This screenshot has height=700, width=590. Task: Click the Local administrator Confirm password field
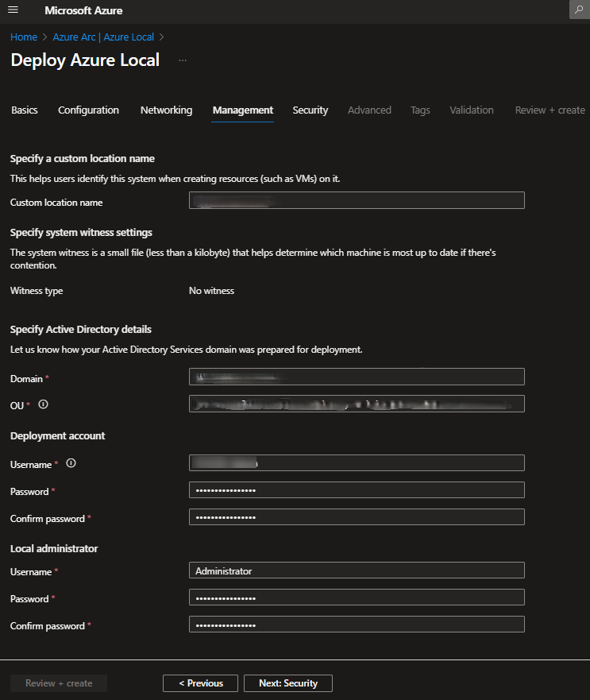pos(357,624)
